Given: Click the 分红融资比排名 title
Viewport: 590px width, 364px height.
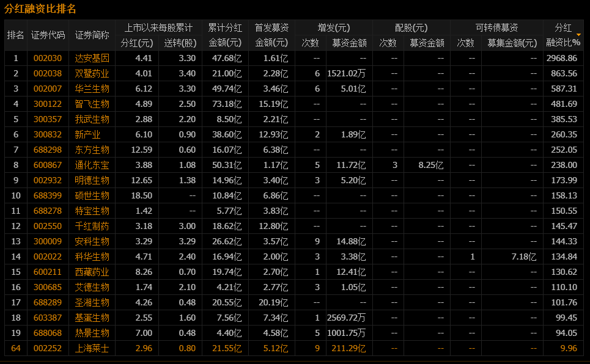Looking at the screenshot, I should 40,9.
